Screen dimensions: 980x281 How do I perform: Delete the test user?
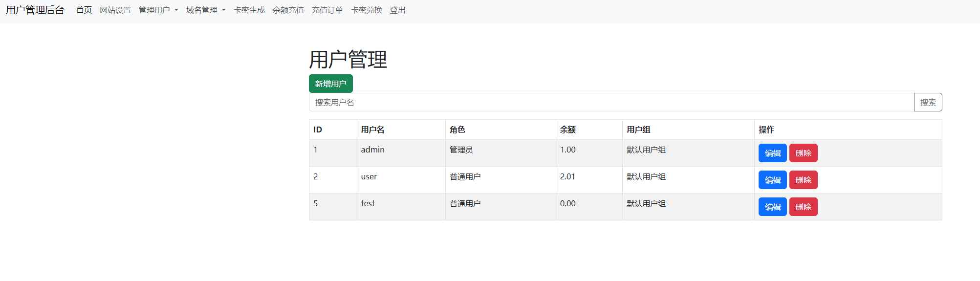[803, 207]
